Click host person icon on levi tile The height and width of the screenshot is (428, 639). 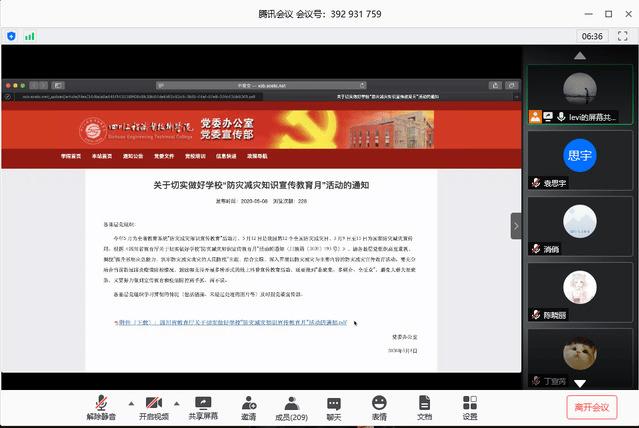pyautogui.click(x=535, y=117)
